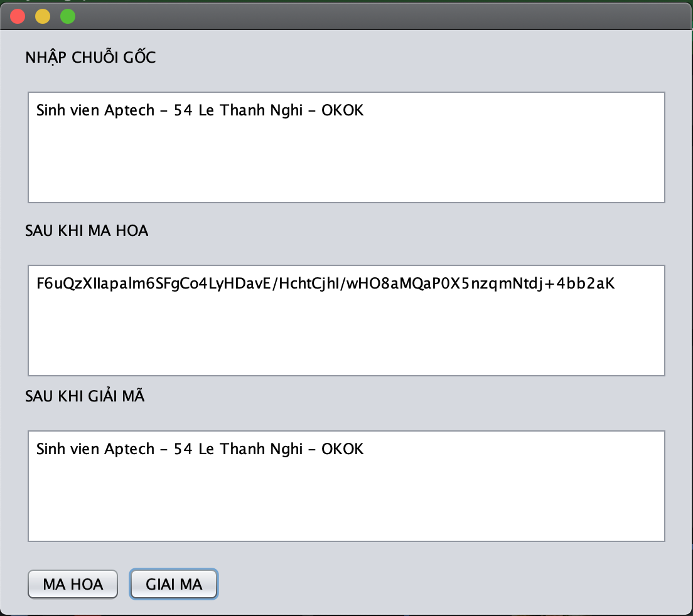
Task: Click the word "Nghi" in the decrypted result box
Action: pos(286,449)
